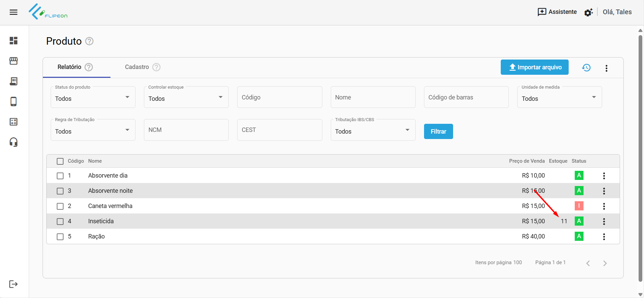644x298 pixels.
Task: Click the Código de barras input field
Action: [466, 97]
